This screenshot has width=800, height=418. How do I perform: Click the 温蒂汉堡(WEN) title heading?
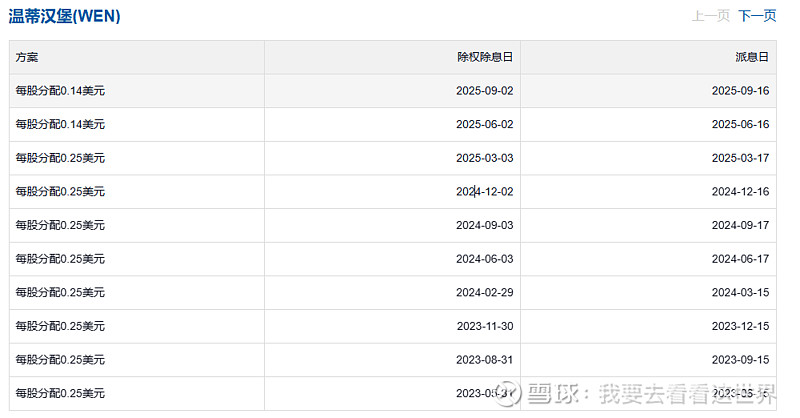pos(64,16)
